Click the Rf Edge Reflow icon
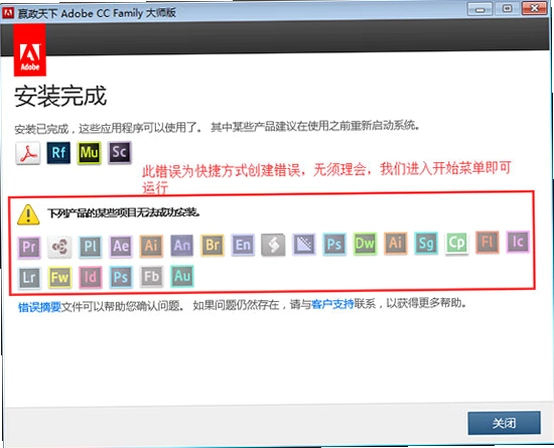This screenshot has height=448, width=554. (x=58, y=153)
